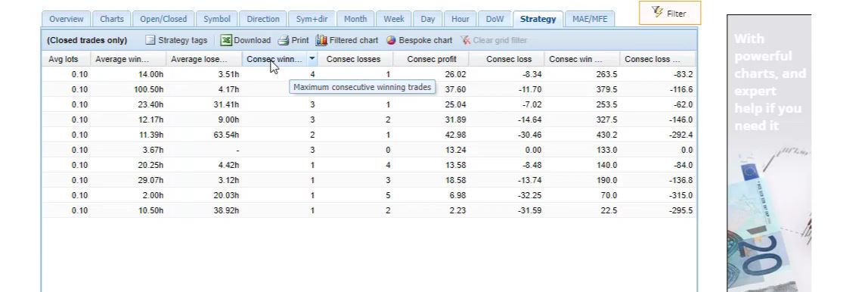Go to the Charts tab
Viewport: 868px width, 292px height.
point(112,19)
